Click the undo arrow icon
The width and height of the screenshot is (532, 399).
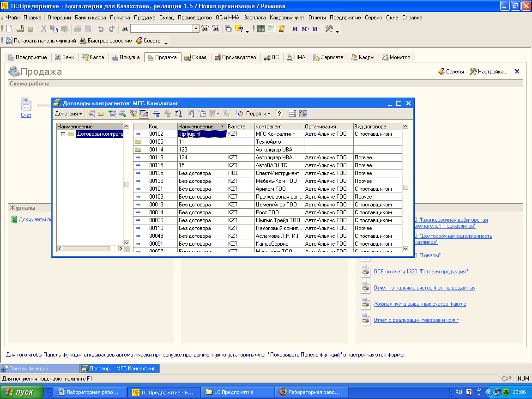pyautogui.click(x=101, y=29)
